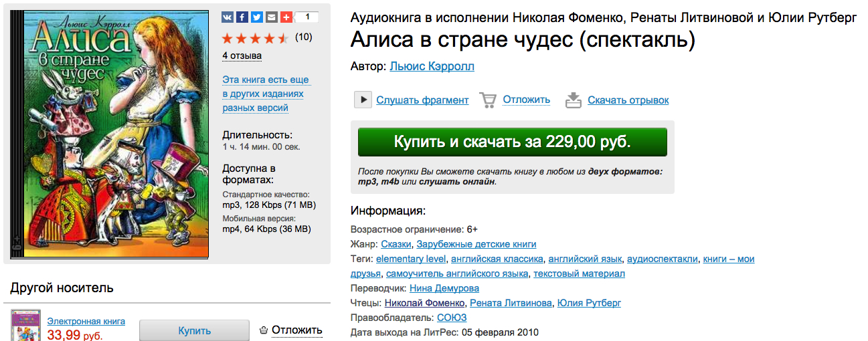This screenshot has width=868, height=341.
Task: Click the share counter showing 1
Action: [307, 17]
